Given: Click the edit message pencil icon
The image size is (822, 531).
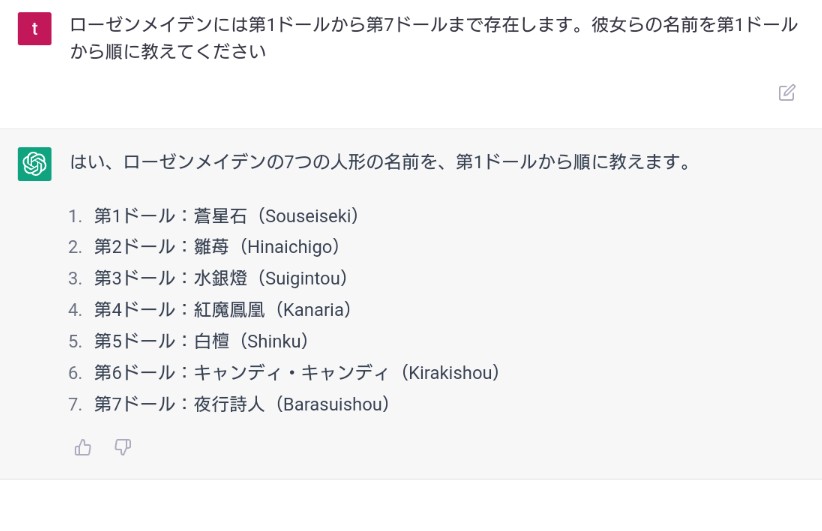Looking at the screenshot, I should tap(786, 93).
